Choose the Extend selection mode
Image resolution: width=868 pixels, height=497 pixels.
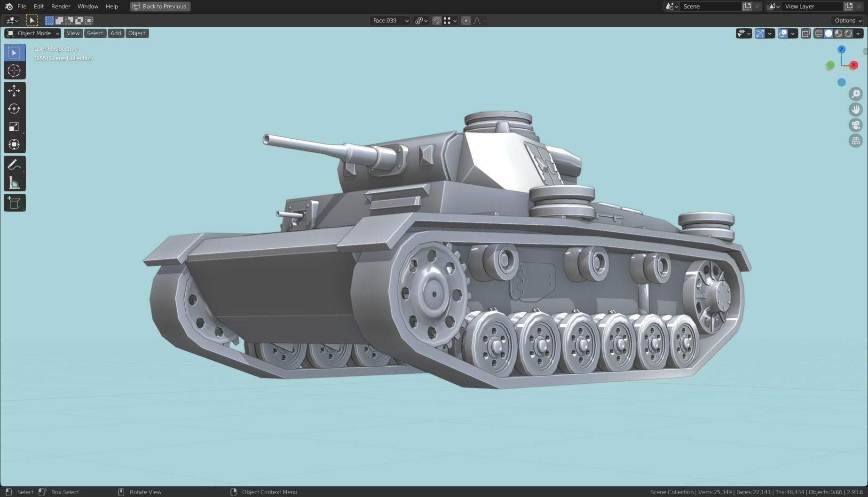tap(59, 20)
